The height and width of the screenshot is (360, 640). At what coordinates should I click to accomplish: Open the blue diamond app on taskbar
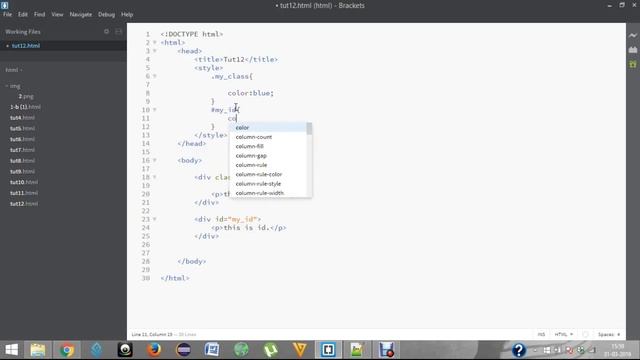pyautogui.click(x=96, y=350)
